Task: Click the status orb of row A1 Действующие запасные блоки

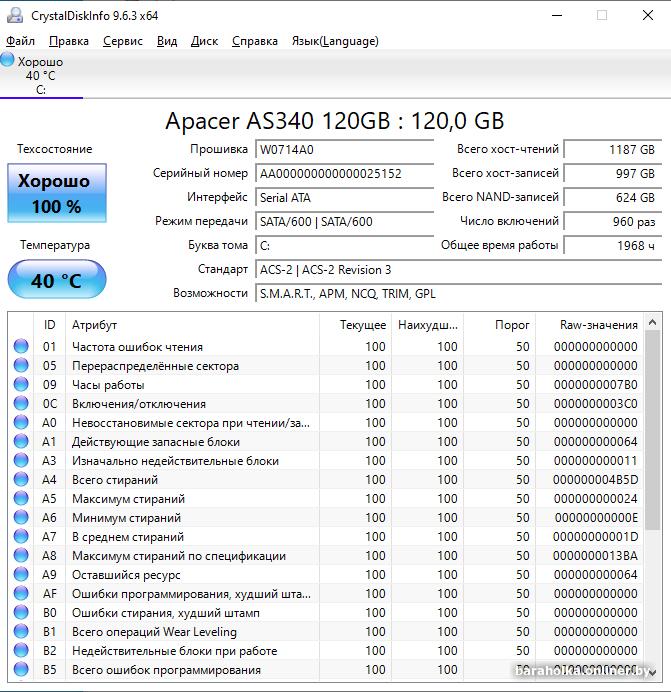Action: tap(21, 441)
